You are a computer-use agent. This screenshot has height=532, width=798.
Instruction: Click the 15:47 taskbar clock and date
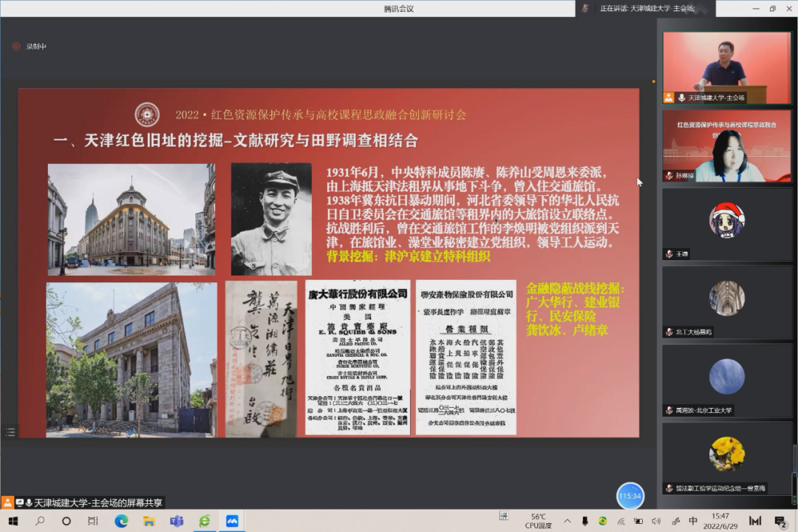click(x=720, y=521)
